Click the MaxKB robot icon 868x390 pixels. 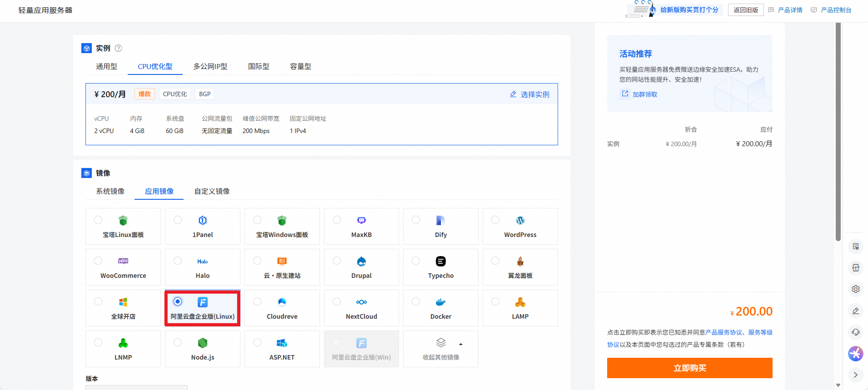point(361,221)
